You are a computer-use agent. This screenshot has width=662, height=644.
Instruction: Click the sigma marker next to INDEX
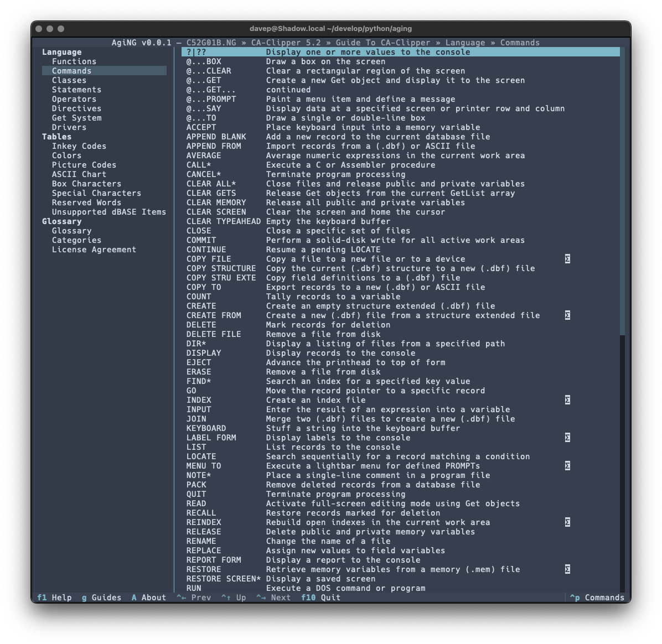tap(567, 400)
